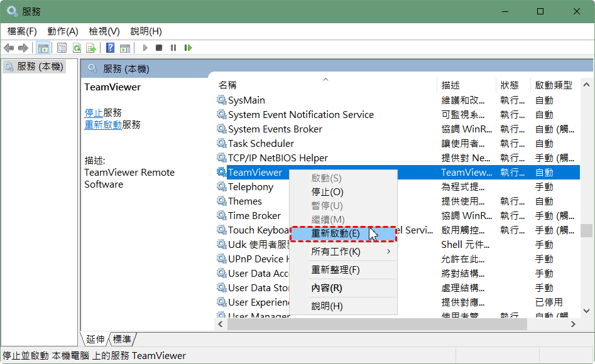Image resolution: width=595 pixels, height=364 pixels.
Task: Toggle the console tree show/hide icon
Action: pyautogui.click(x=43, y=48)
